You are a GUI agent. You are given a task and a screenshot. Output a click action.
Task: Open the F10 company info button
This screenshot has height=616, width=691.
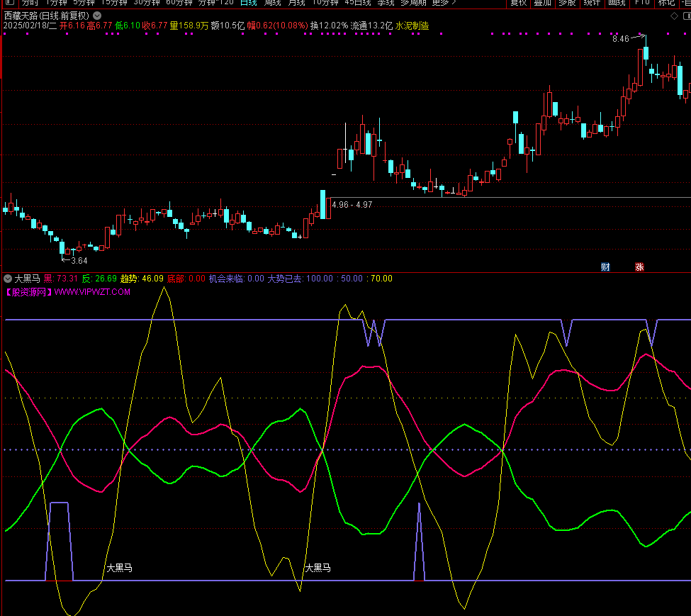pos(642,3)
